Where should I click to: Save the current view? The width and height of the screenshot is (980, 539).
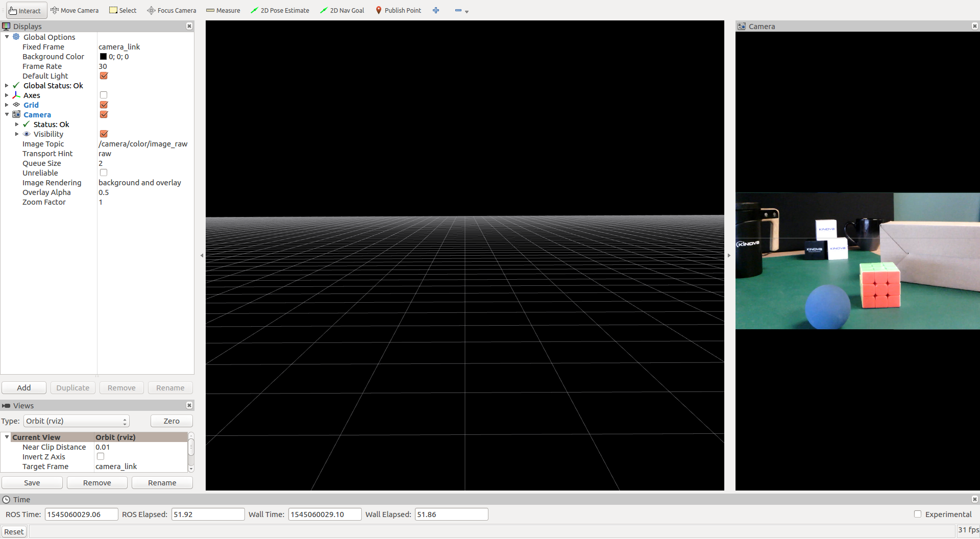(x=32, y=482)
